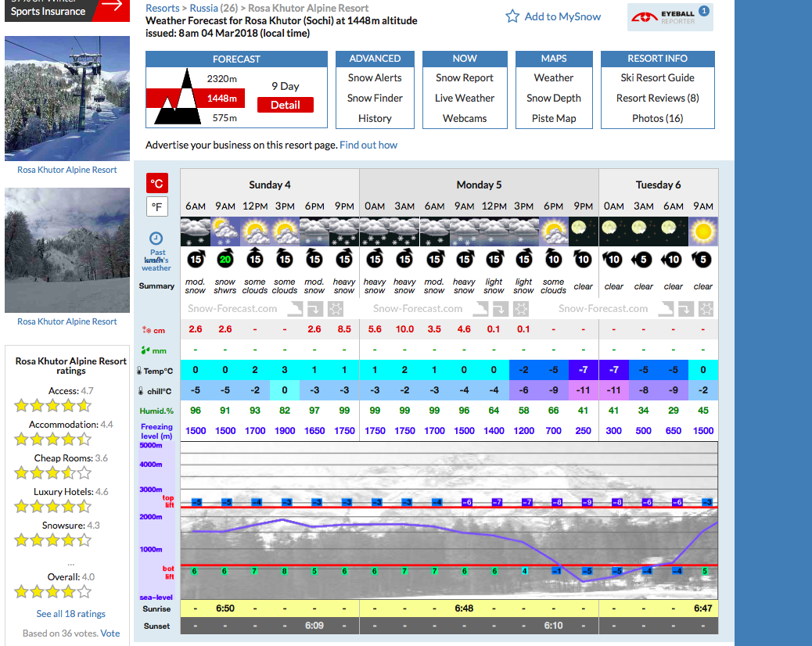The width and height of the screenshot is (812, 646).
Task: Open the Snow Finder link
Action: [x=375, y=98]
